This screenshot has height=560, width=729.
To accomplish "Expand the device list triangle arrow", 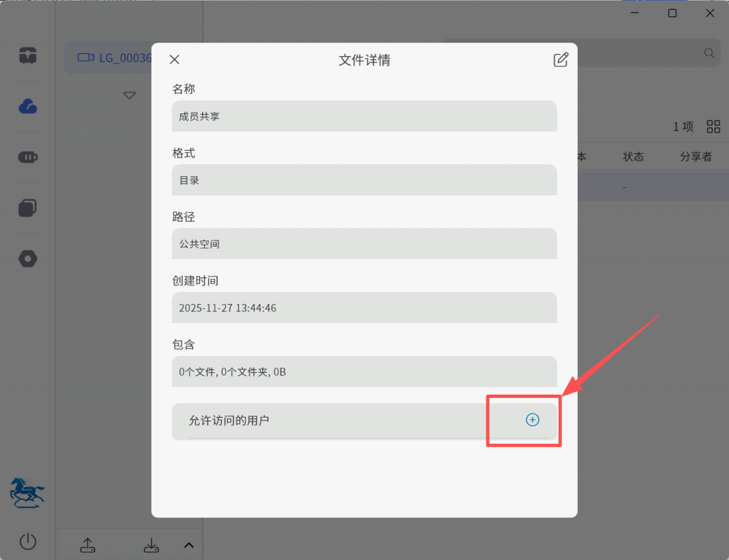I will click(129, 95).
